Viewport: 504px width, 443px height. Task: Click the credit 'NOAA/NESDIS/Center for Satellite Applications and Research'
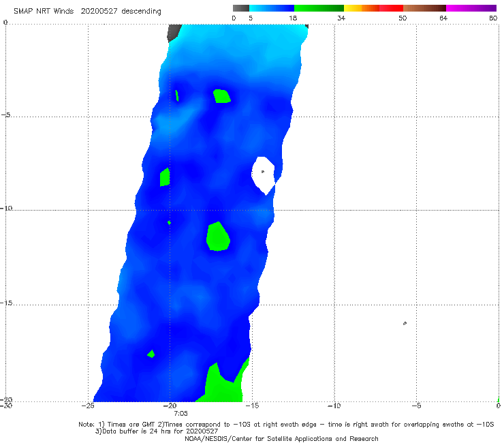281,438
